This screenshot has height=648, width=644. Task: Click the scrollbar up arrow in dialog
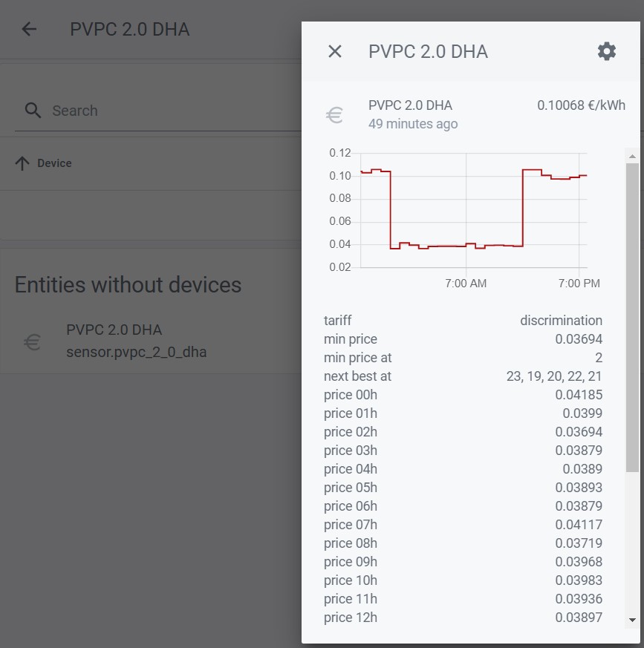point(632,156)
